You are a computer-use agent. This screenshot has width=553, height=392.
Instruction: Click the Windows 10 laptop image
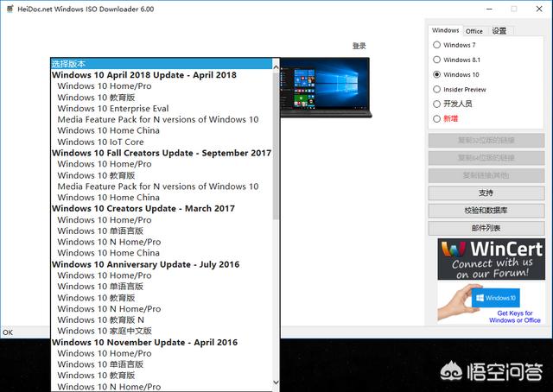coord(325,87)
